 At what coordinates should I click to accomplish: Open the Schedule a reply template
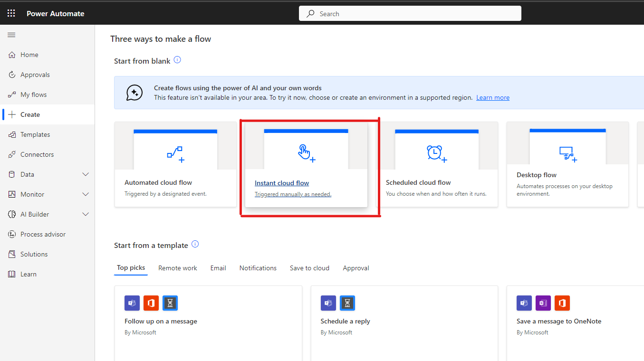(x=345, y=321)
